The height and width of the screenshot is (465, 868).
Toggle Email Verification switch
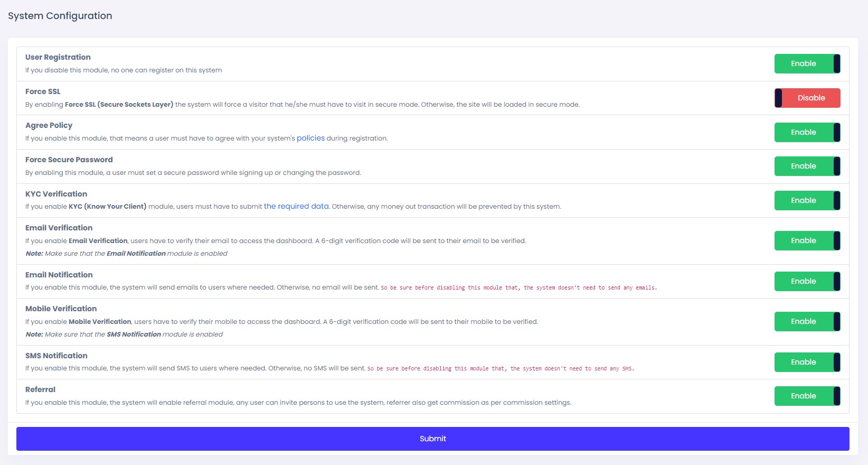(x=807, y=241)
